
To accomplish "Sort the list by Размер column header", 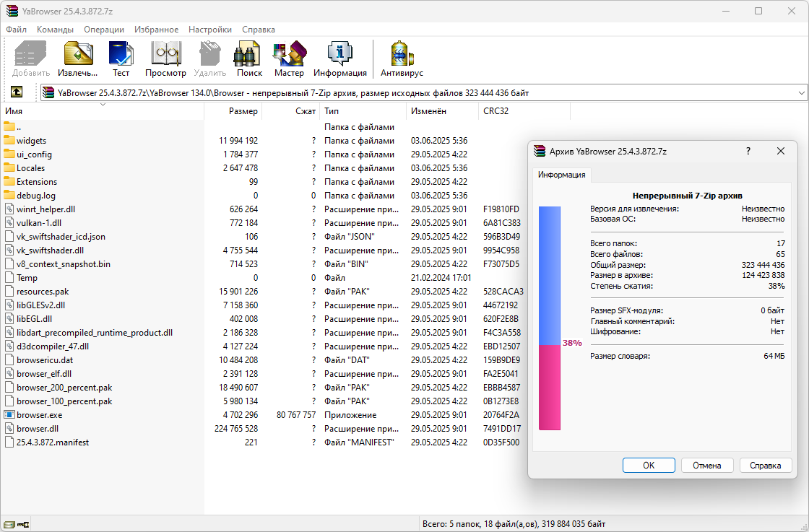I will pos(243,111).
